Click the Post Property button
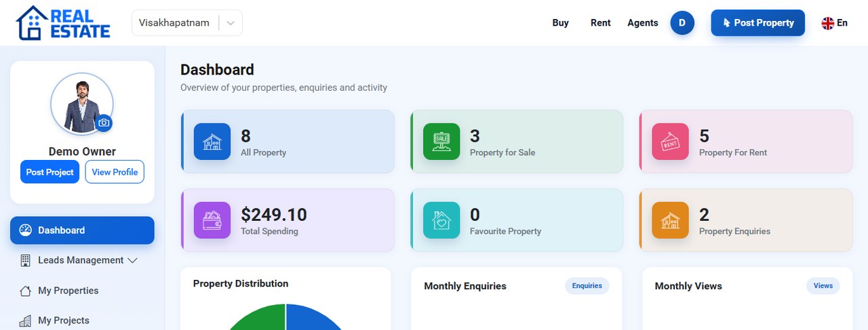Viewport: 868px width, 330px height. (x=757, y=23)
